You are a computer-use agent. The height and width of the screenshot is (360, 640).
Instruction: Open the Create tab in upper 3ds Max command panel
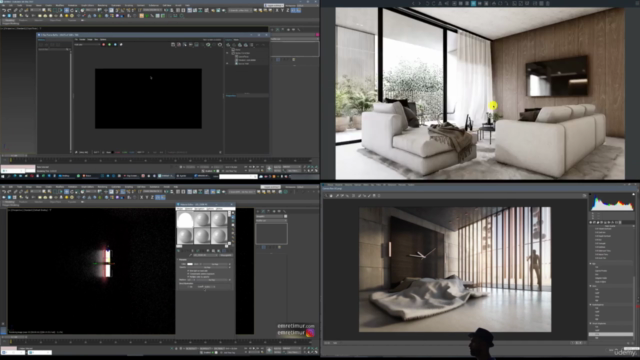272,29
